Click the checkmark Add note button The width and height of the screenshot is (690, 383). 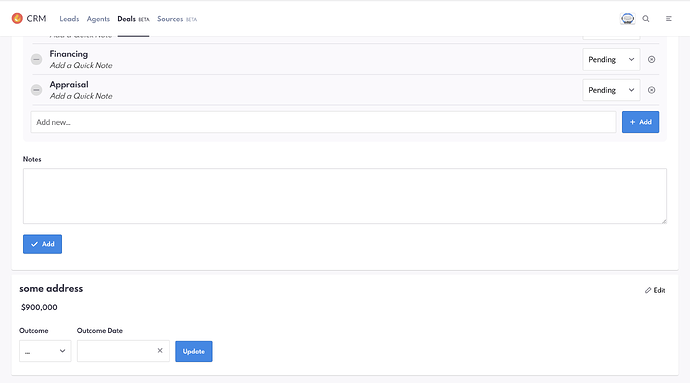[42, 244]
